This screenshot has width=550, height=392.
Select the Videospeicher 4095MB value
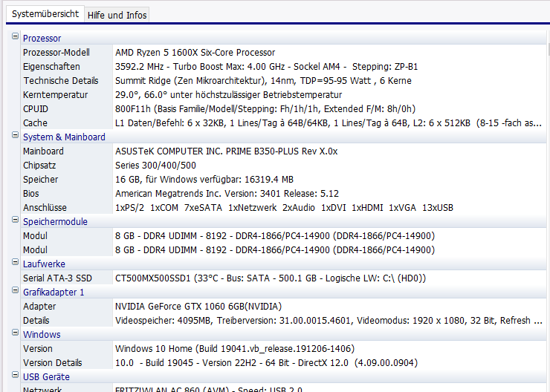(x=329, y=321)
